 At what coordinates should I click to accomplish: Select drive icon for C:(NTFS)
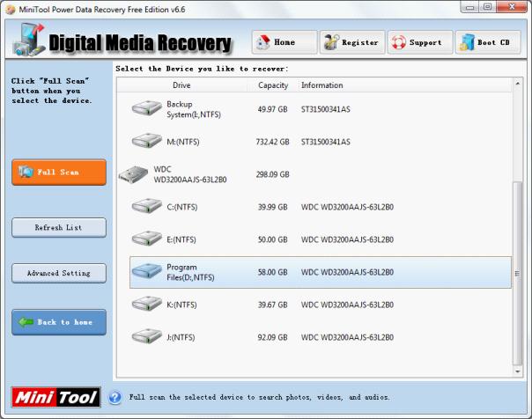(x=146, y=206)
